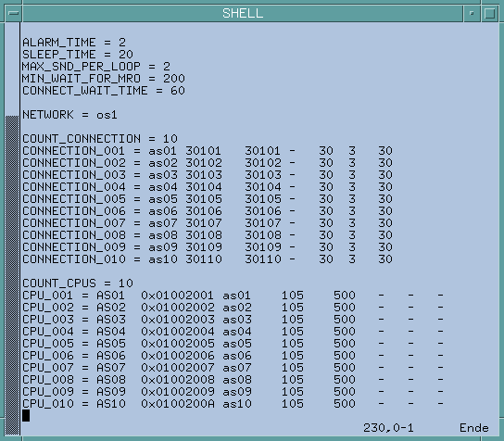Click the SLEEP_TIME value 20
This screenshot has height=441, width=504.
[126, 55]
